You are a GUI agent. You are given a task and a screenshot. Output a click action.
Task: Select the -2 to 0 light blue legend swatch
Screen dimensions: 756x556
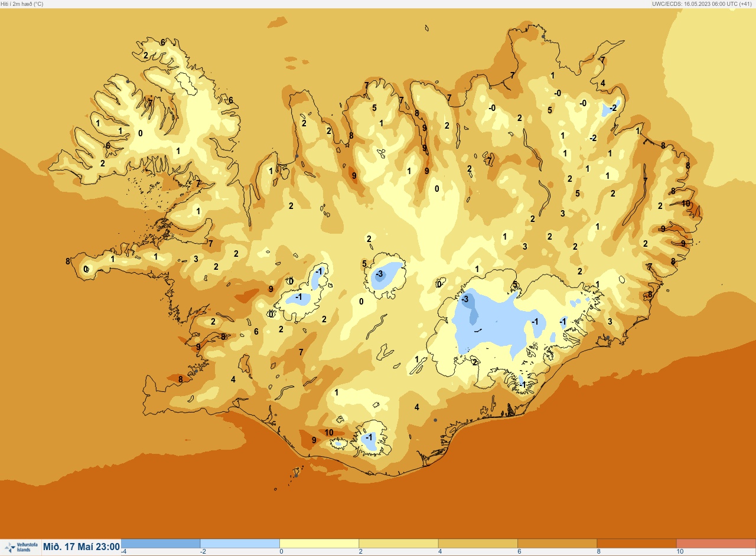coord(240,544)
